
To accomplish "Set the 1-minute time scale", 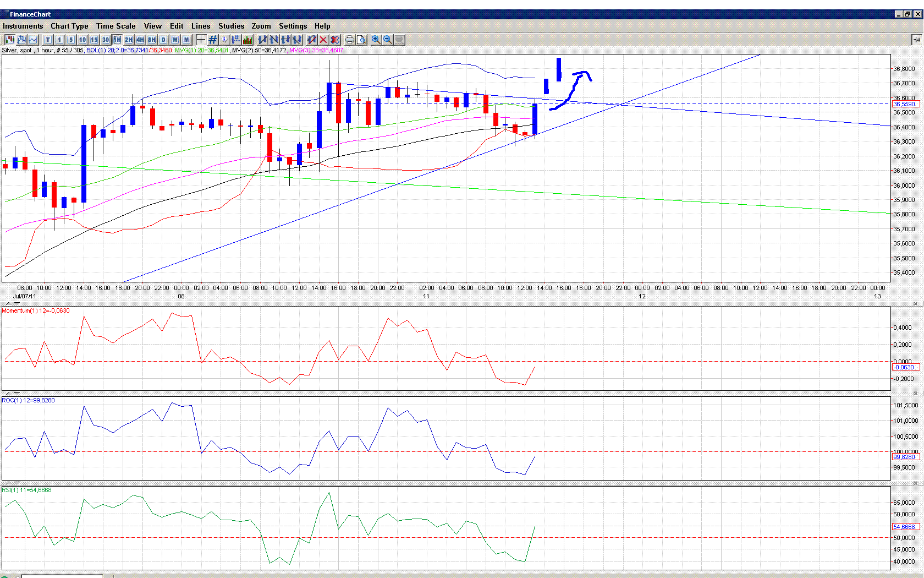I will pos(59,40).
